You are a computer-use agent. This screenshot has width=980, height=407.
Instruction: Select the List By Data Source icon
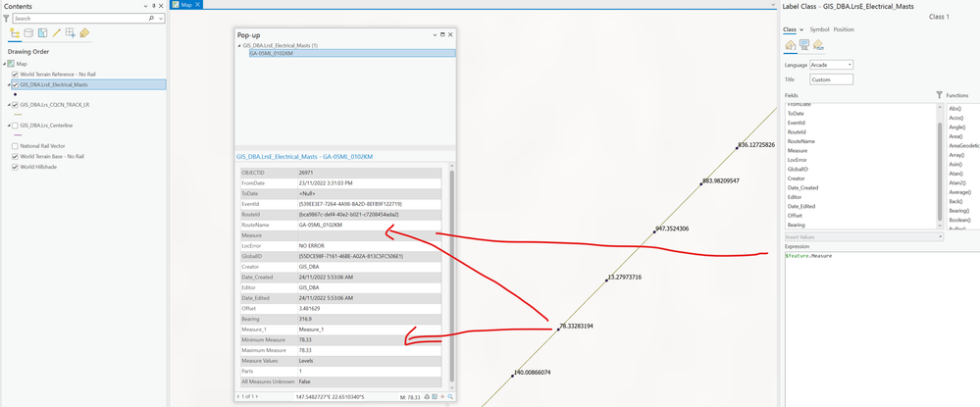(28, 33)
